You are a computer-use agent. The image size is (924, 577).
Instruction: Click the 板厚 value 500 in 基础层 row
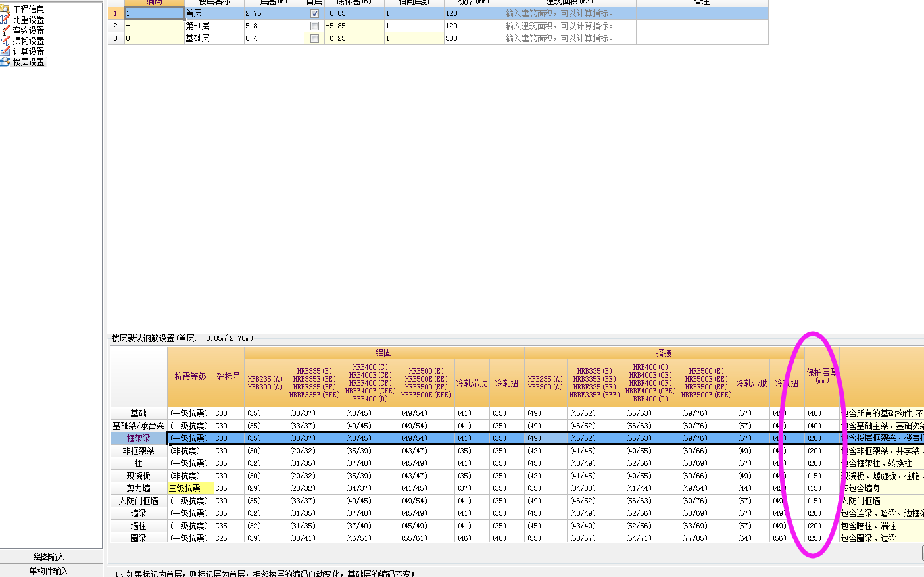click(474, 38)
